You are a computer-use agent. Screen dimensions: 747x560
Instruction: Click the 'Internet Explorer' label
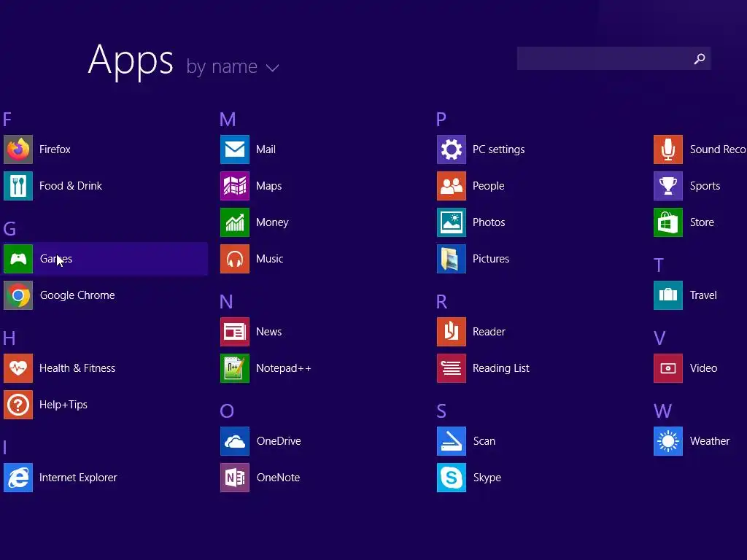pyautogui.click(x=78, y=478)
